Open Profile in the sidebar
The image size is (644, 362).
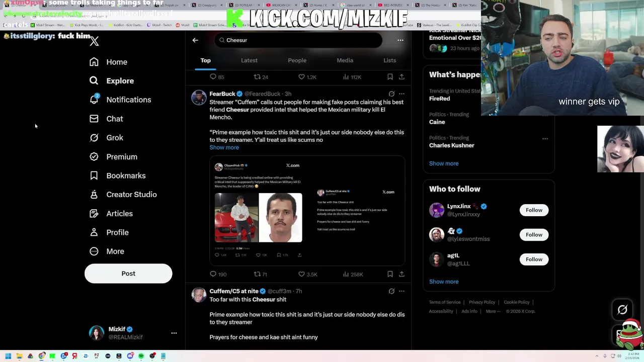click(x=109, y=232)
